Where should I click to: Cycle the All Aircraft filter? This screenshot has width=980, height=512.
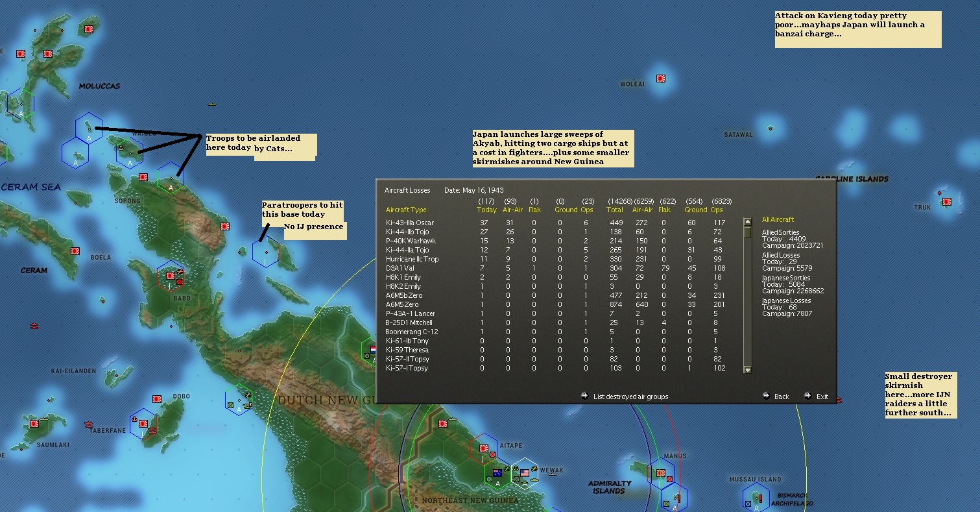[778, 219]
